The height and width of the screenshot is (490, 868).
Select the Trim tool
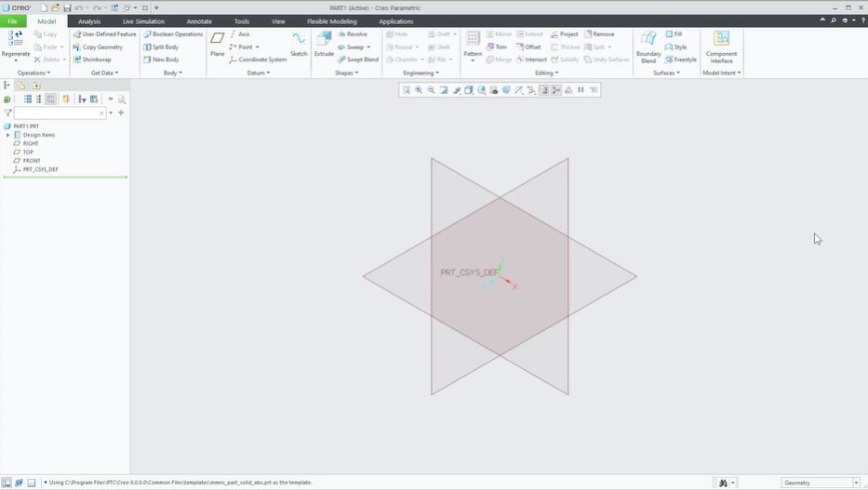click(x=497, y=47)
